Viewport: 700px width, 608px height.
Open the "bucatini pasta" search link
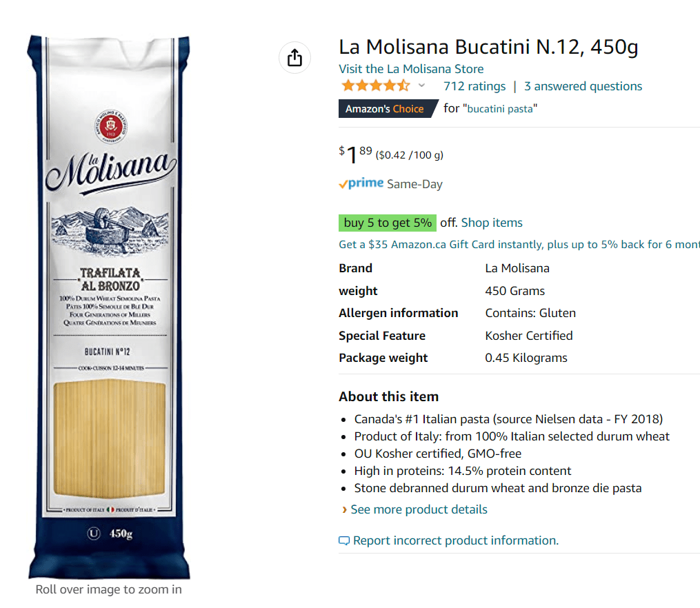(x=500, y=109)
